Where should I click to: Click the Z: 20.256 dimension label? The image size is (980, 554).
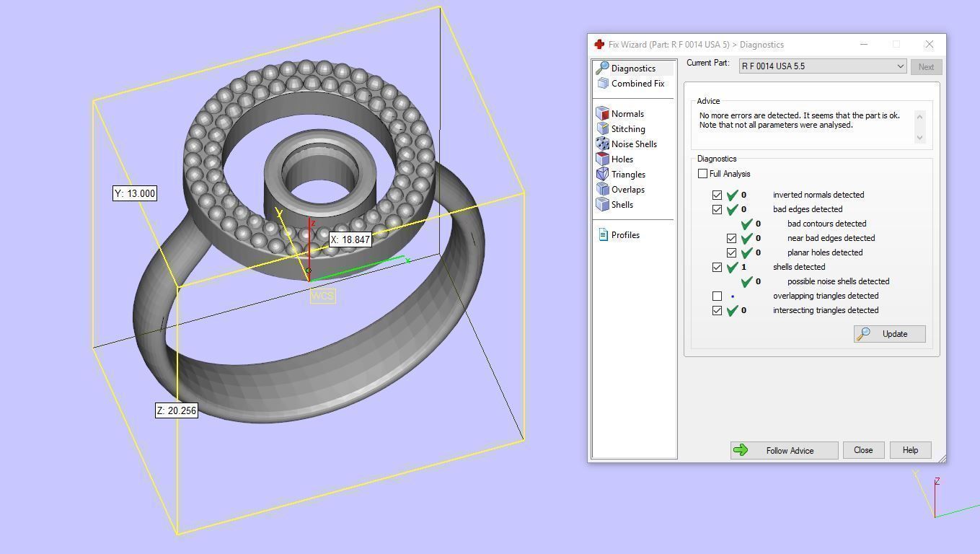[176, 410]
